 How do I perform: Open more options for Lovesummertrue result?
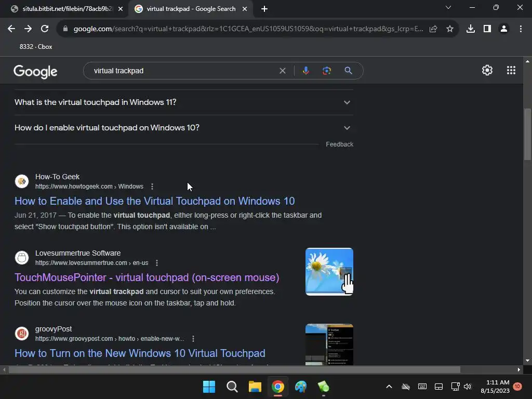[157, 262]
